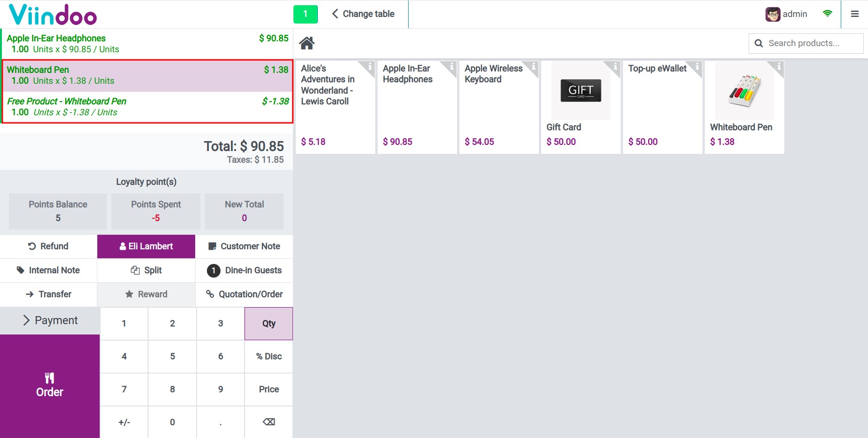Show info for Apple In-Ear Headphones product

pos(452,66)
